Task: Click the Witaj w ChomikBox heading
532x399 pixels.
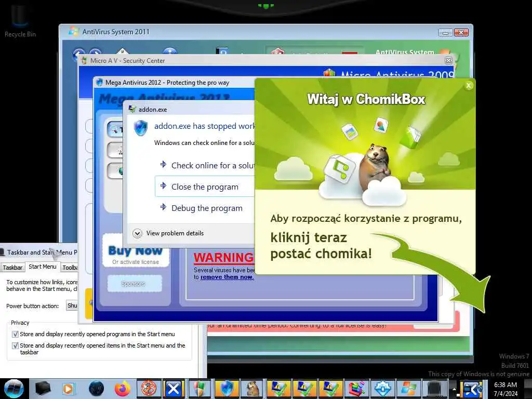Action: (366, 99)
